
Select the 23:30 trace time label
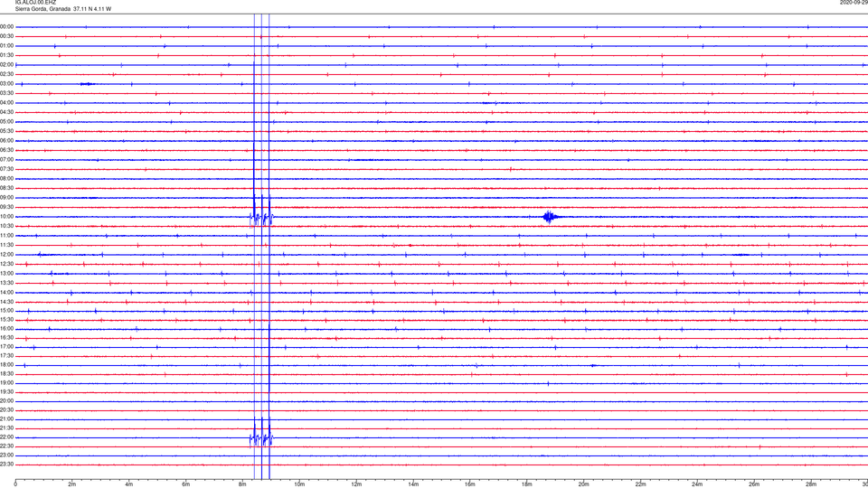click(x=6, y=465)
